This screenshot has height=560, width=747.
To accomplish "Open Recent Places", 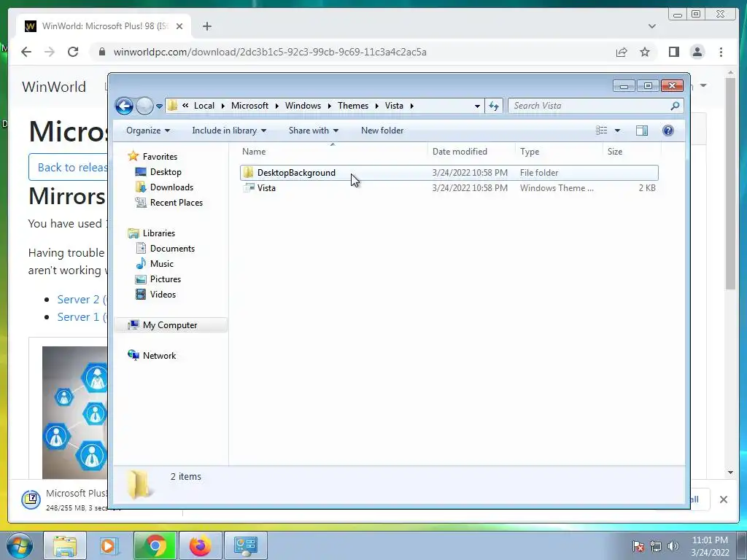I will coord(177,203).
